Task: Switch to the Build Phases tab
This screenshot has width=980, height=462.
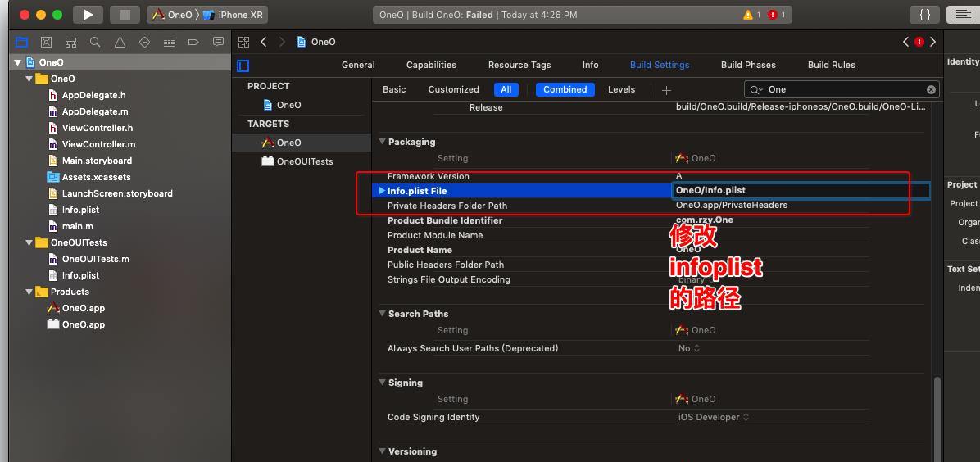Action: tap(748, 65)
